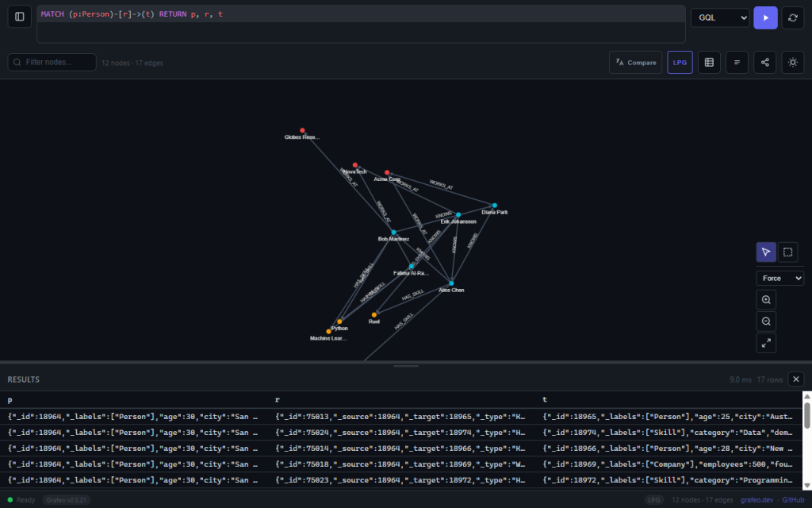The image size is (812, 508).
Task: Switch to the marquee selection tool
Action: [787, 252]
